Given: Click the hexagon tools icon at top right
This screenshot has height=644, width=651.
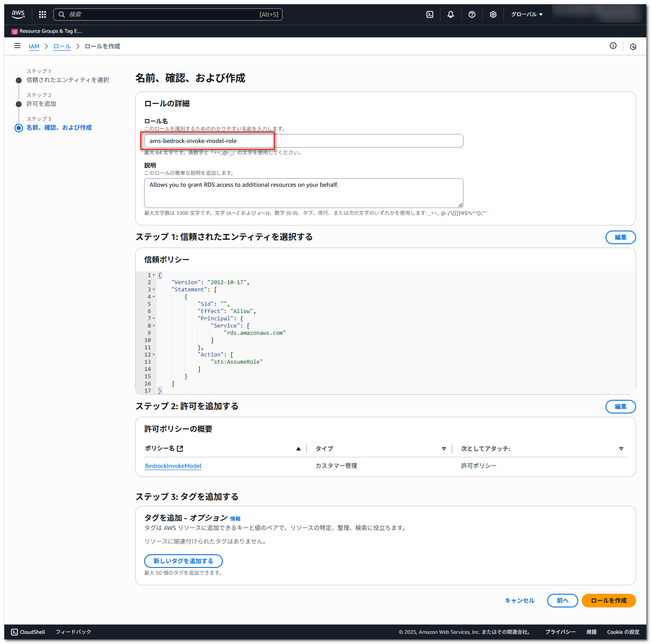Looking at the screenshot, I should (633, 47).
